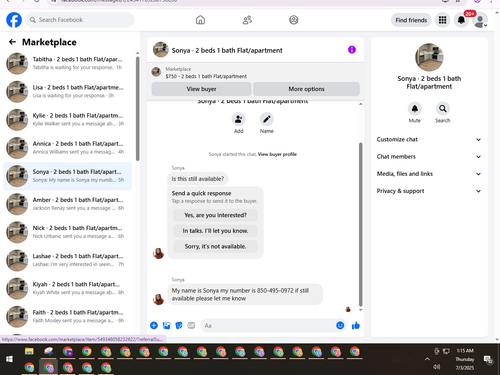Send a thumbs-up like

(x=356, y=325)
